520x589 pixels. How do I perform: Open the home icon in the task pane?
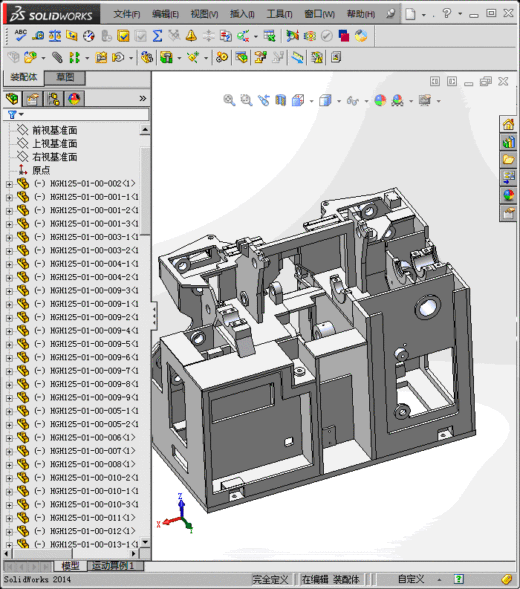pyautogui.click(x=508, y=124)
